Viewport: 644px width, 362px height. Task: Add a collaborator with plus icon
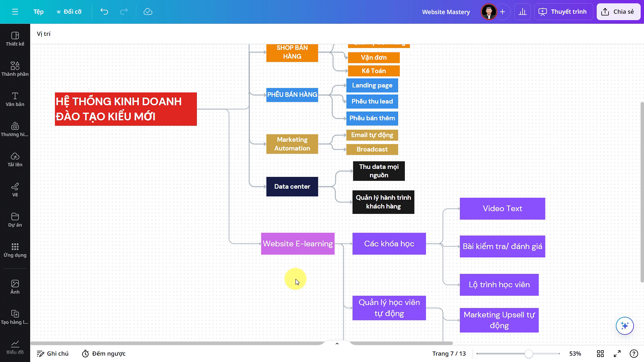point(502,12)
